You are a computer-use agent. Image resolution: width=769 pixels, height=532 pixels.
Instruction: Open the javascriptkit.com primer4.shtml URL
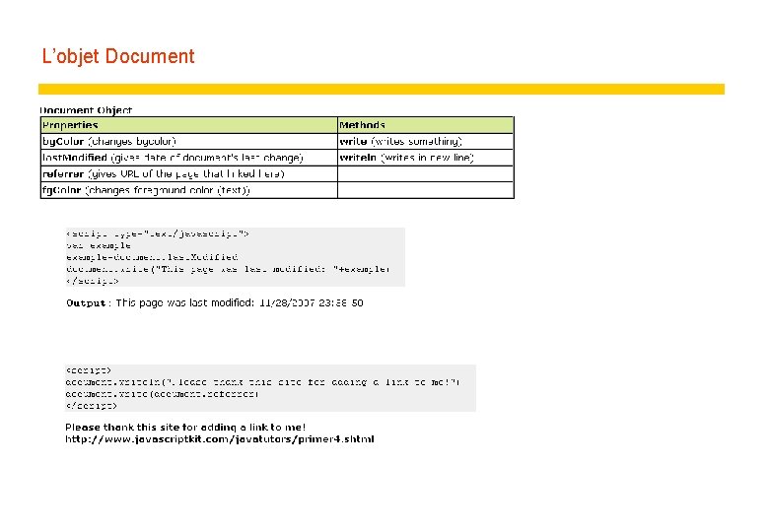(x=220, y=439)
